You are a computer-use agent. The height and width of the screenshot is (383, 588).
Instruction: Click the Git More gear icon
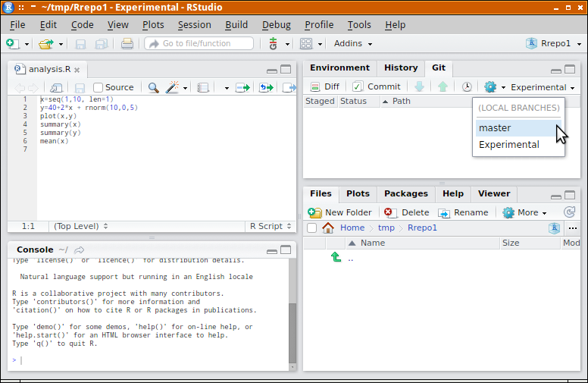tap(490, 87)
